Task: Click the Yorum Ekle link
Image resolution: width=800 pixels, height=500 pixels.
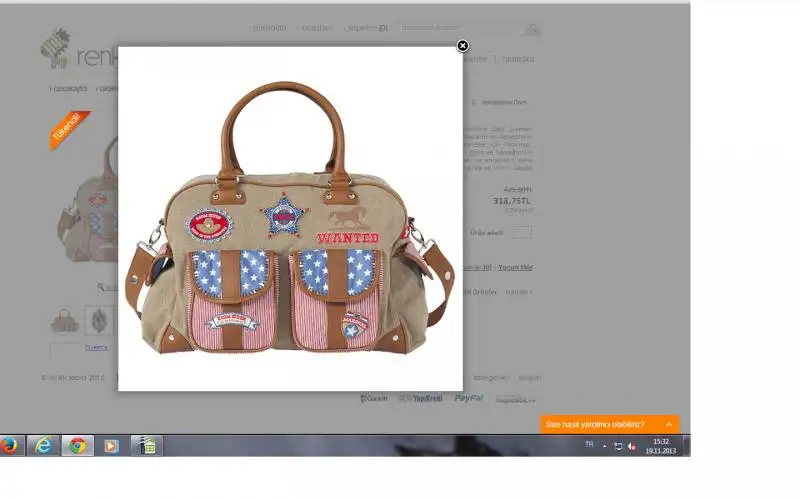Action: [x=515, y=268]
